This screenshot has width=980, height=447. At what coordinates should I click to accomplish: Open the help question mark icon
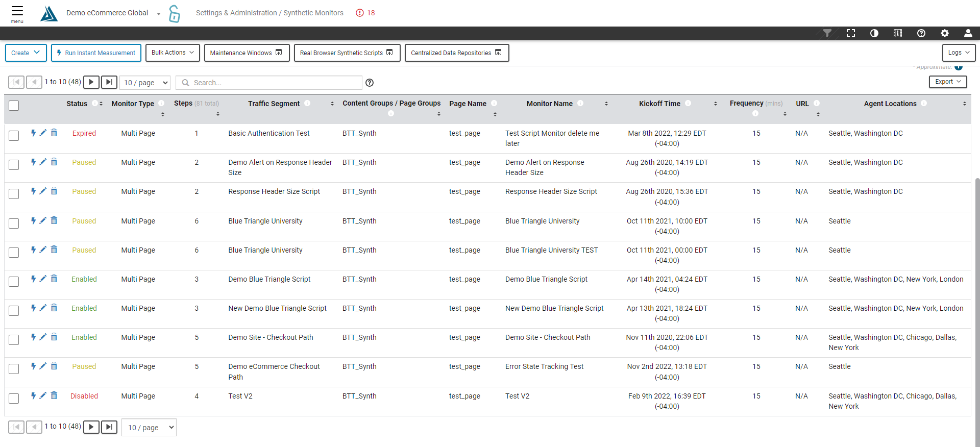921,33
